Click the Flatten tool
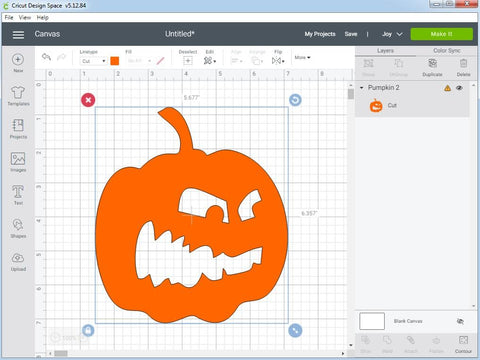This screenshot has width=480, height=360. tap(436, 344)
